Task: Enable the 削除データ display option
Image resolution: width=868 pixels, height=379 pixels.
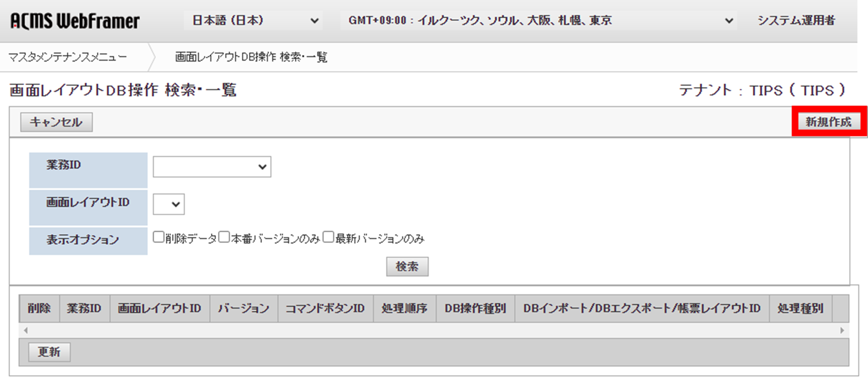Action: [158, 236]
